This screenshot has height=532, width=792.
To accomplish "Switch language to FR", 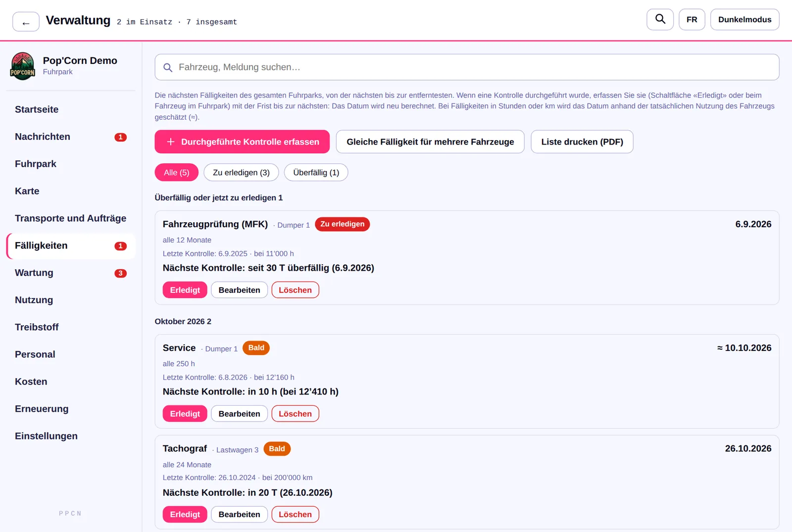I will tap(692, 19).
